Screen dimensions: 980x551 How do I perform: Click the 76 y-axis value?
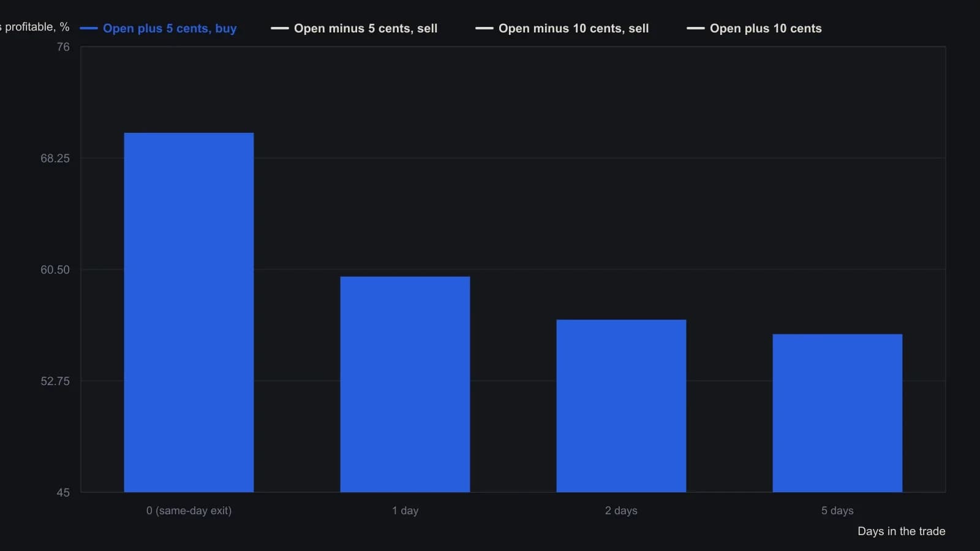tap(63, 47)
